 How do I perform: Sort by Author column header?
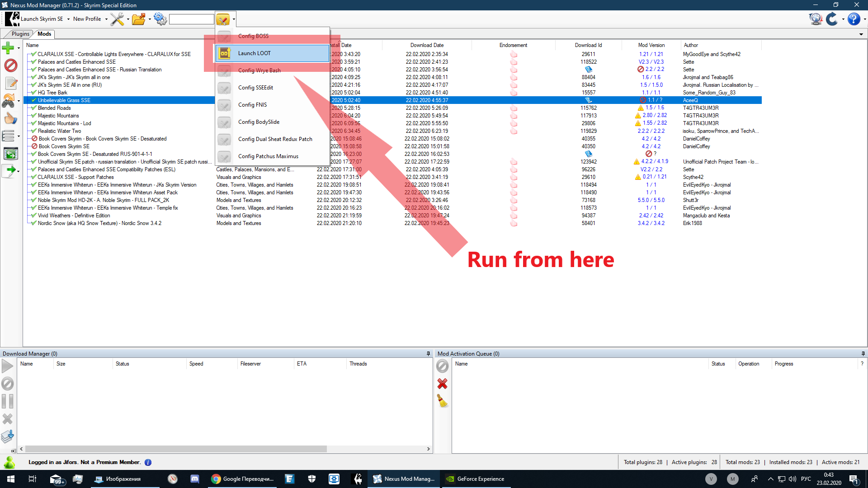pyautogui.click(x=721, y=45)
